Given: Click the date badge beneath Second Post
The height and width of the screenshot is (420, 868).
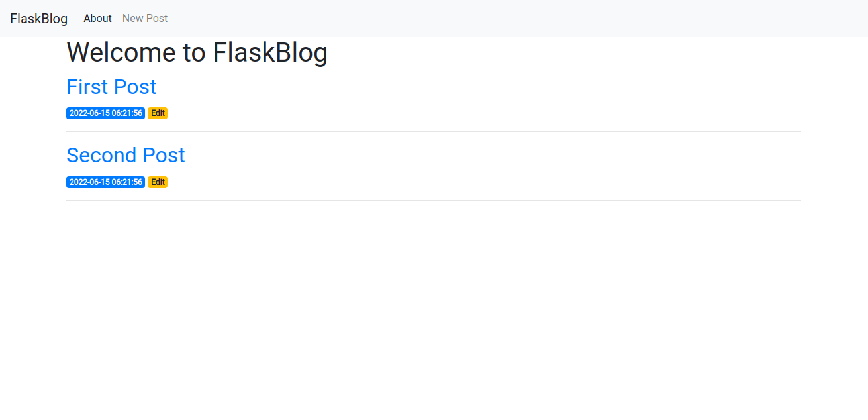Looking at the screenshot, I should (105, 182).
